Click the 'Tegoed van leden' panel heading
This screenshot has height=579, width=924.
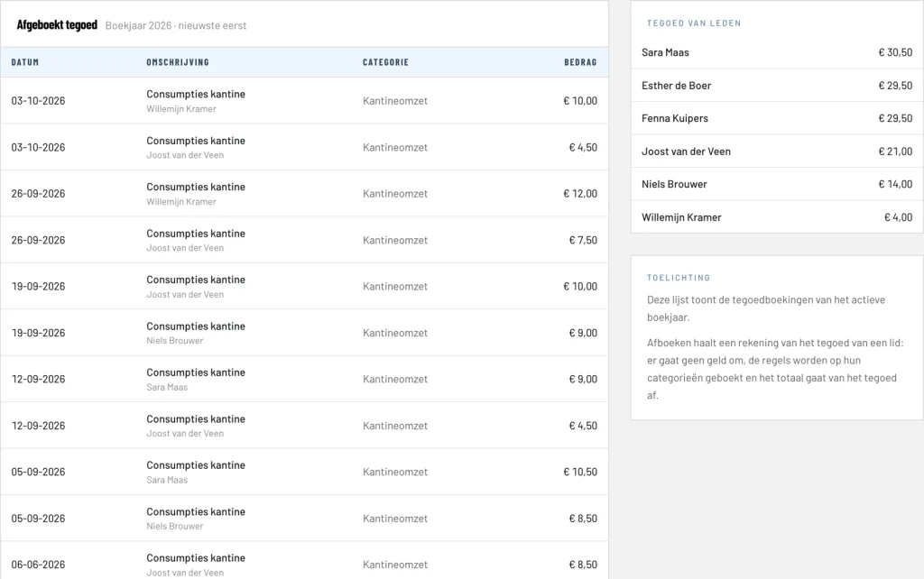click(694, 23)
